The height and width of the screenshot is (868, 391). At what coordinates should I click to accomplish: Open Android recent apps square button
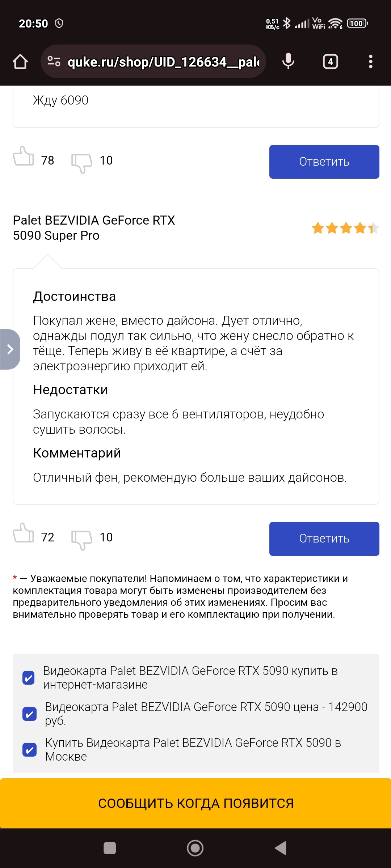(x=110, y=848)
